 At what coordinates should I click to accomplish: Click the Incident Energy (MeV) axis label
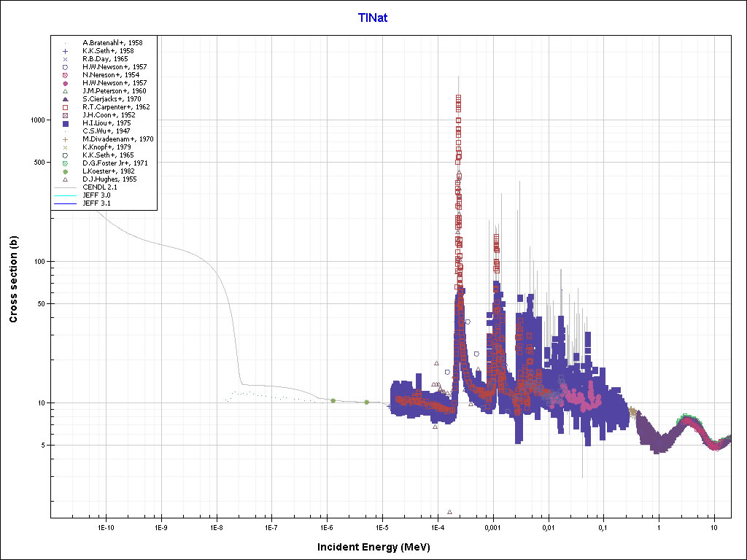[x=373, y=547]
